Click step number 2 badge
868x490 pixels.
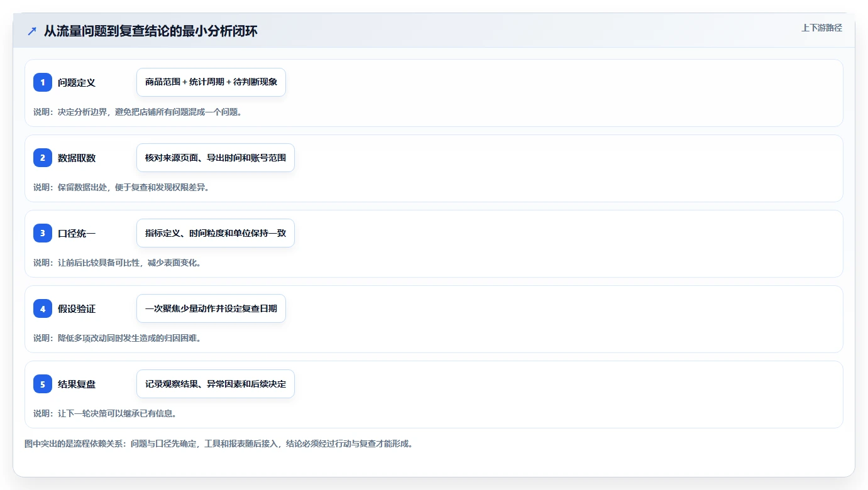[43, 158]
